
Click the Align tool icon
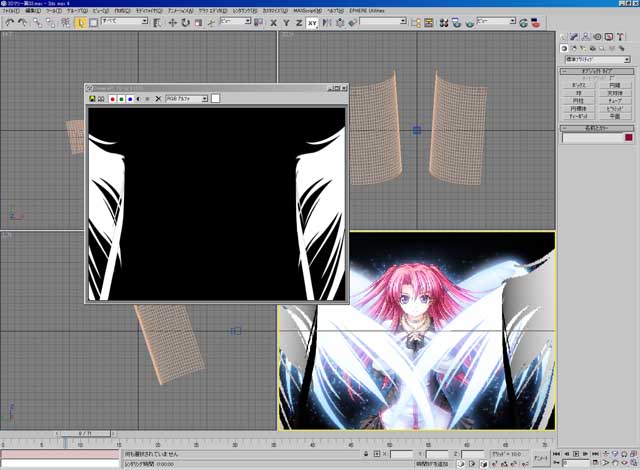tap(353, 23)
